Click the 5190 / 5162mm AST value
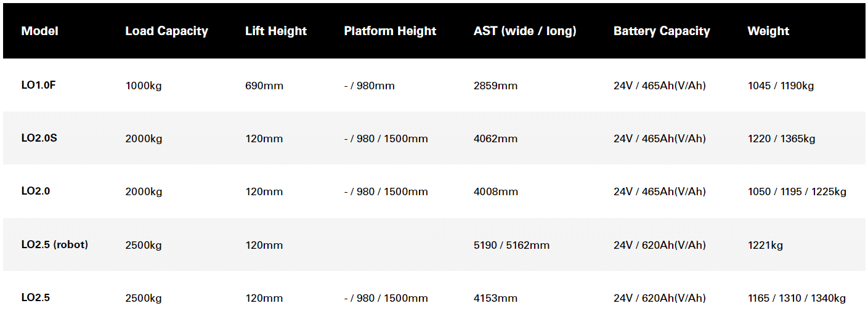The image size is (868, 319). pos(511,245)
